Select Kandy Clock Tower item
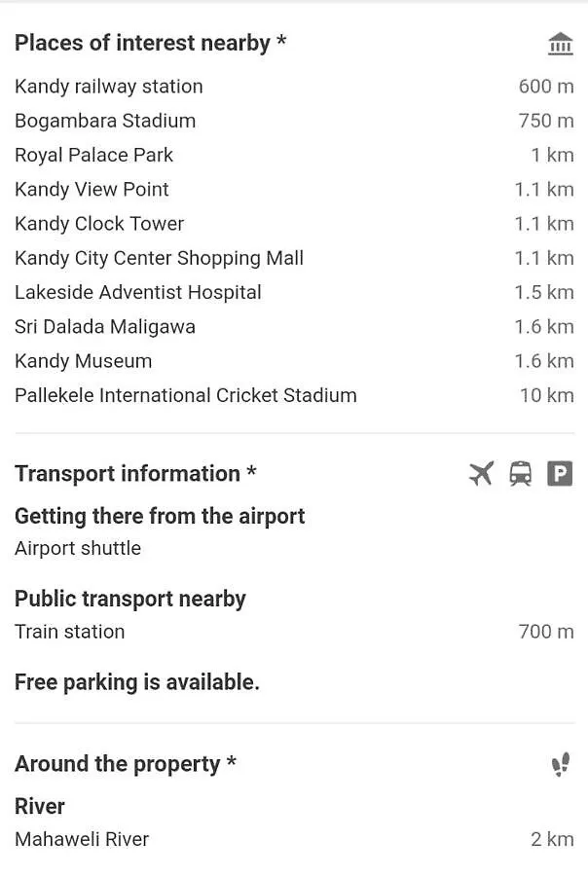 (294, 224)
